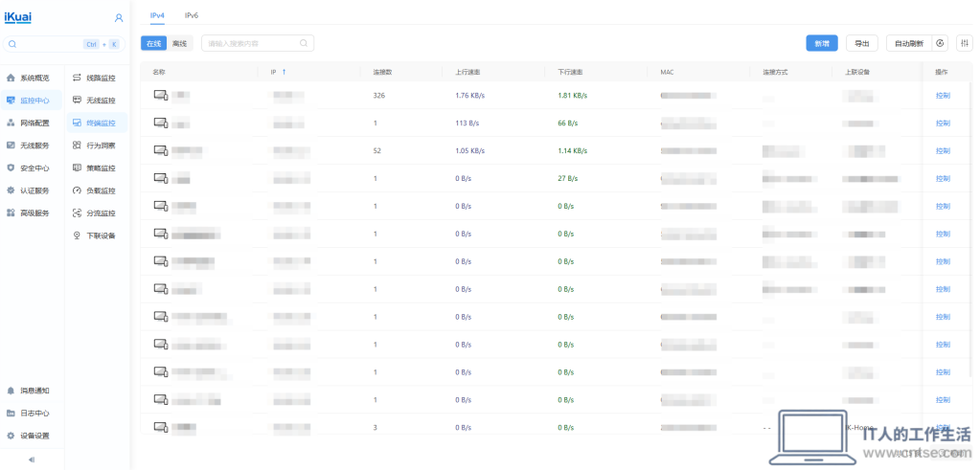
Task: Open the column settings icon
Action: 965,43
